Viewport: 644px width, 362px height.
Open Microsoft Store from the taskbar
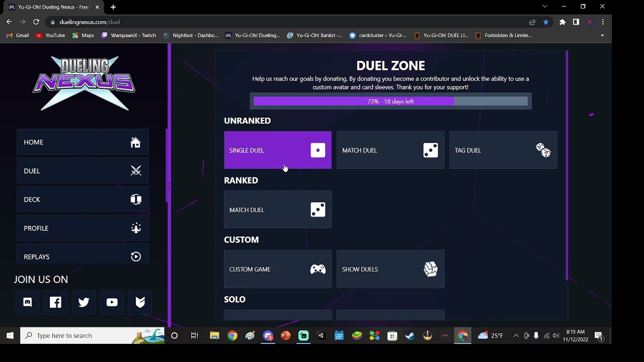click(392, 336)
